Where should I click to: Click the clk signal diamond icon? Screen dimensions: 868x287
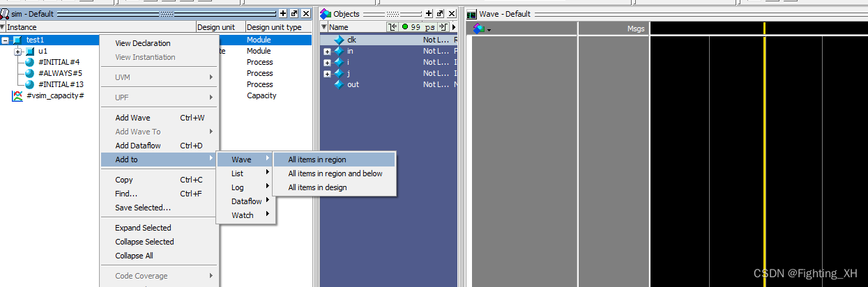click(x=339, y=40)
